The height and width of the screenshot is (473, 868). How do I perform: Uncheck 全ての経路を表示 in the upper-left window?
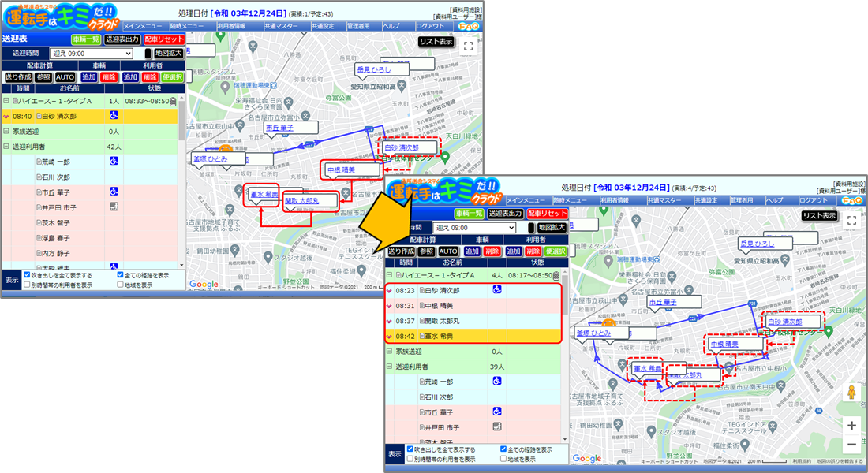pyautogui.click(x=120, y=275)
